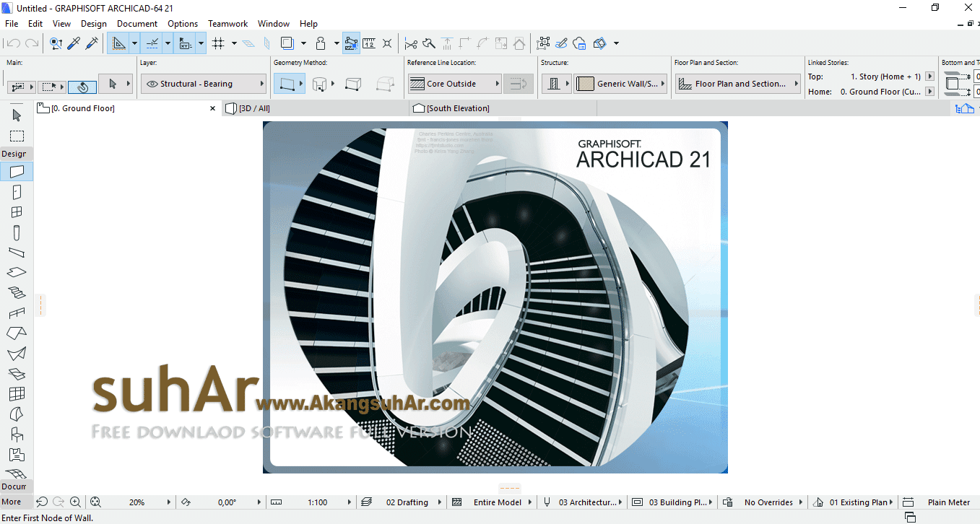Select straight wall geometry method
Screen dimensions: 980x524
click(289, 84)
